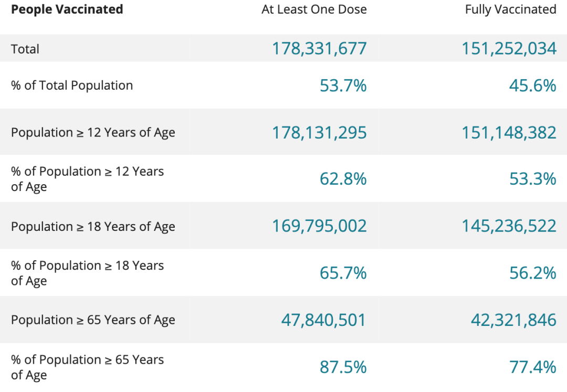
Task: Click the 87.5% one-dose percentage
Action: [343, 367]
